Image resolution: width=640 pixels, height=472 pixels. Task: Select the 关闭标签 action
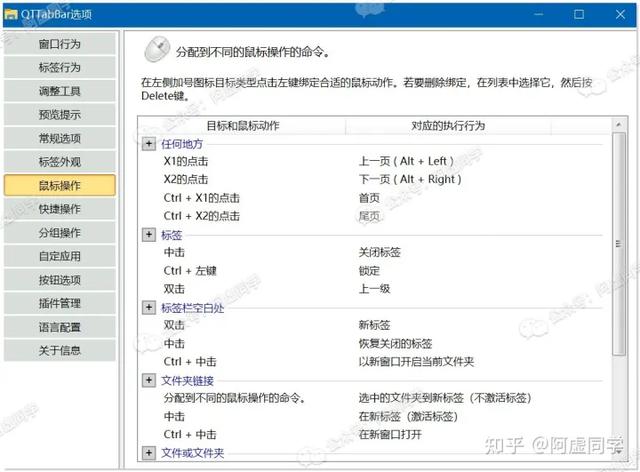(x=379, y=252)
